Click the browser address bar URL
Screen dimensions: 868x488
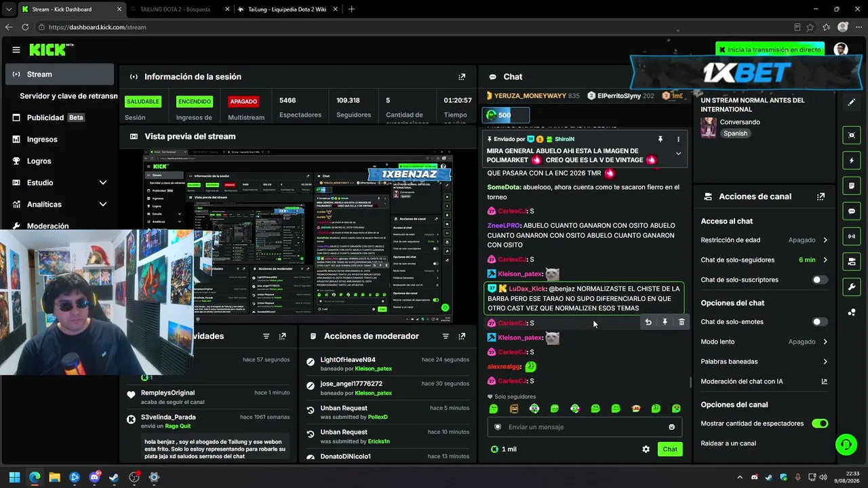pyautogui.click(x=98, y=27)
